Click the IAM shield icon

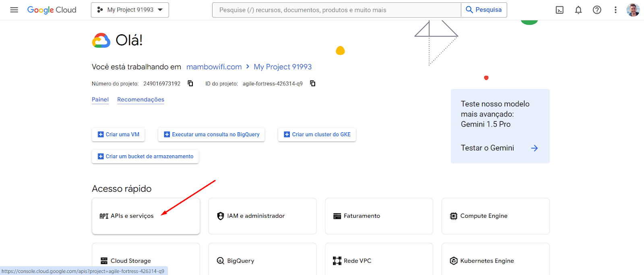[x=221, y=216]
